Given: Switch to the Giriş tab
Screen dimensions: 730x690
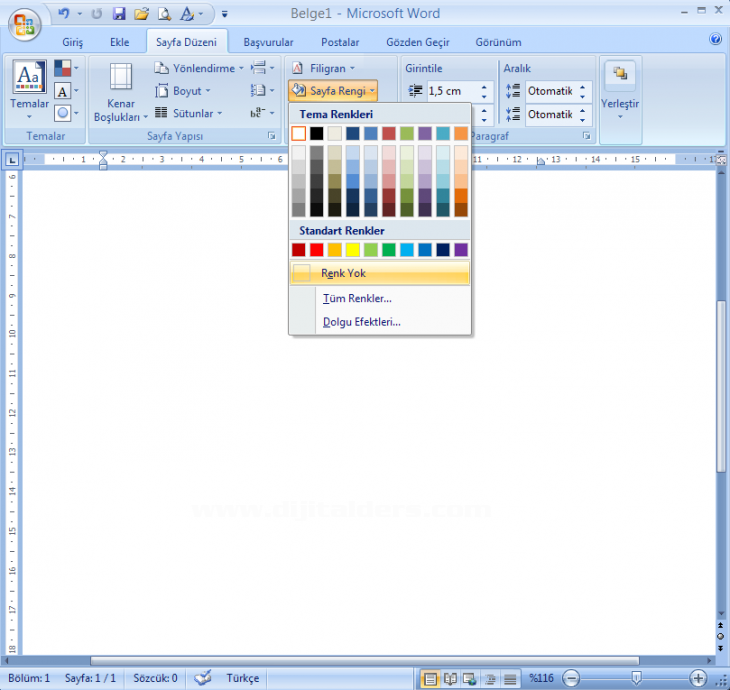Looking at the screenshot, I should tap(73, 42).
